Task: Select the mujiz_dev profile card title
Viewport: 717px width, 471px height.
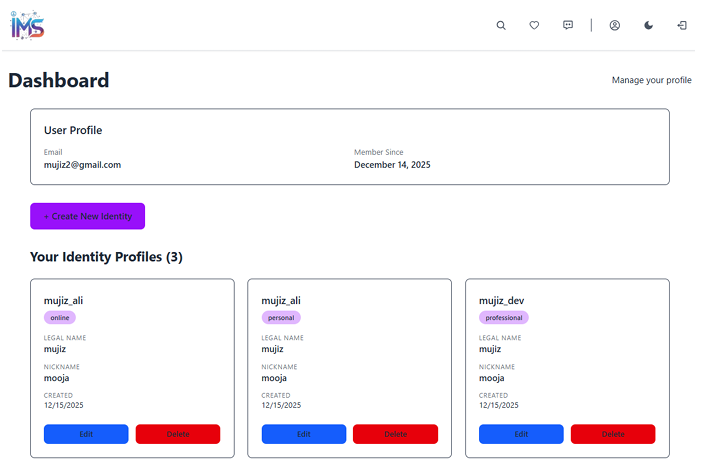Action: pyautogui.click(x=502, y=300)
